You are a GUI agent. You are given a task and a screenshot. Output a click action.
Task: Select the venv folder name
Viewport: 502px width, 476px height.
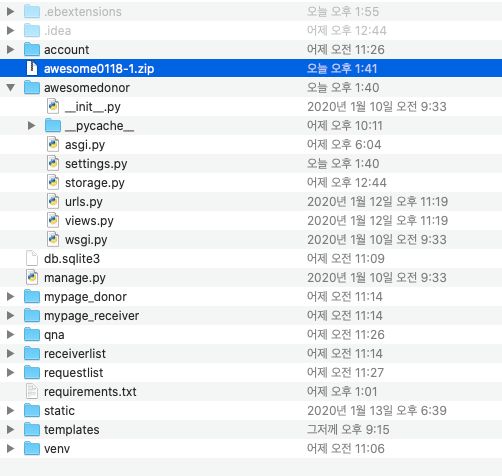[x=57, y=449]
